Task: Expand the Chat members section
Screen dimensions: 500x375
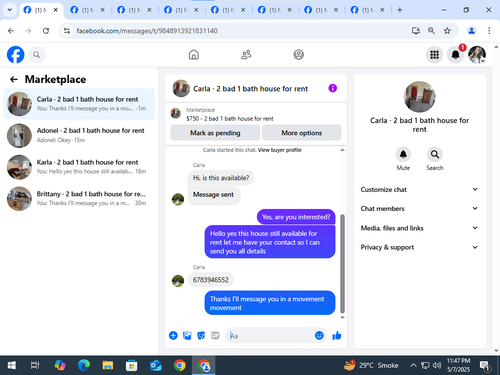Action: (419, 208)
